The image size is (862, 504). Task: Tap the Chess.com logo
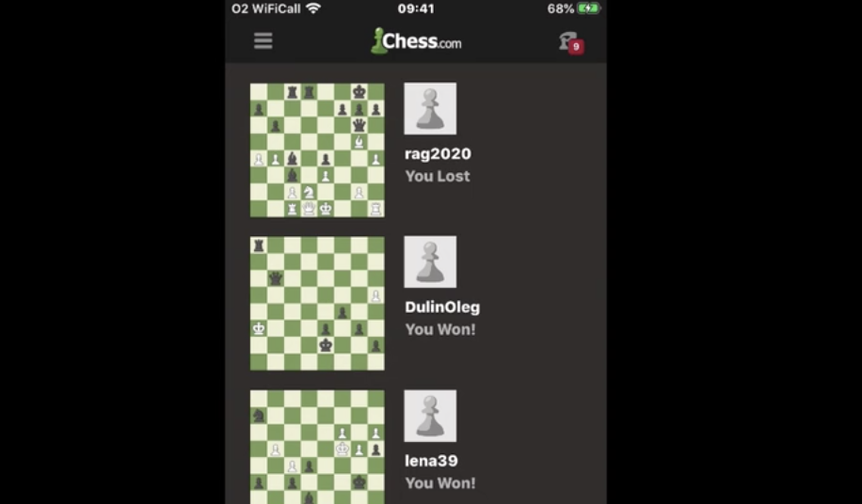416,41
